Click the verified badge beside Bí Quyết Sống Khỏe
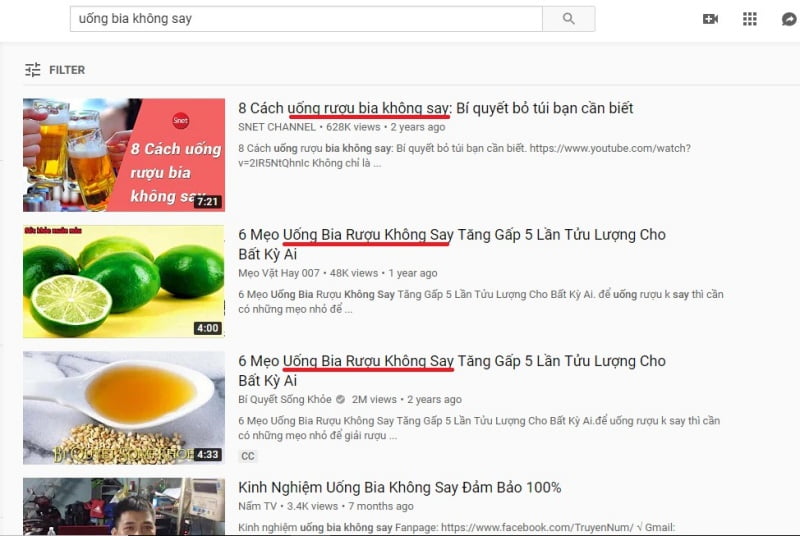Screen dimensions: 800x536 (340, 399)
